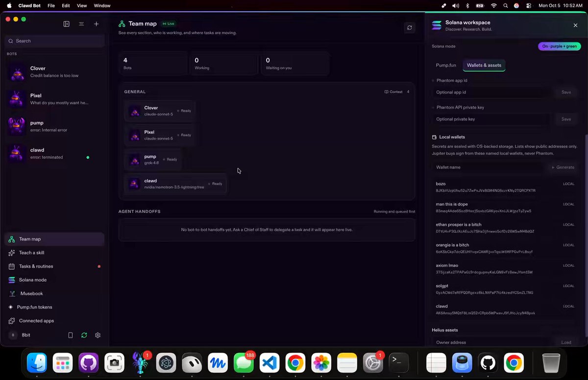Screen dimensions: 588x380
Task: Click the Optional app id input field
Action: [492, 92]
